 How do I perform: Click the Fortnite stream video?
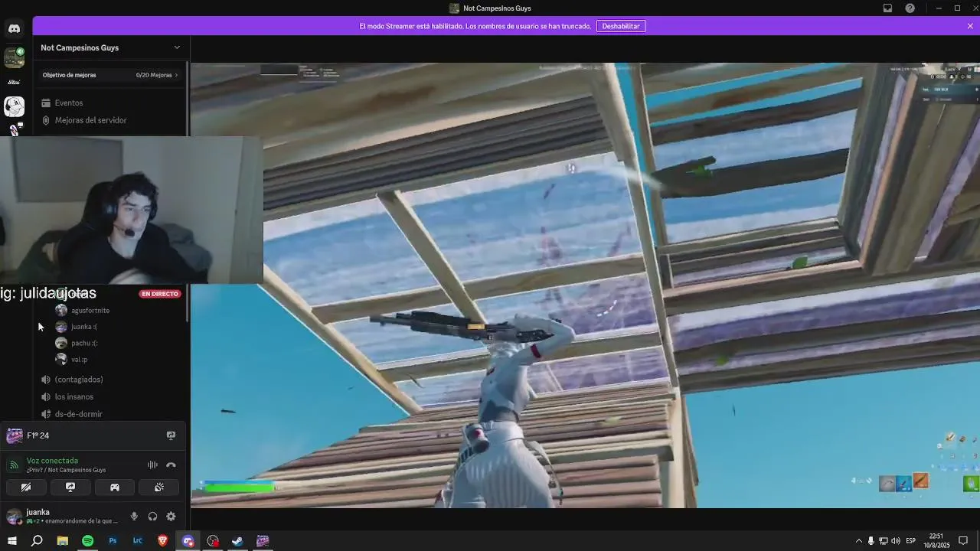(585, 285)
